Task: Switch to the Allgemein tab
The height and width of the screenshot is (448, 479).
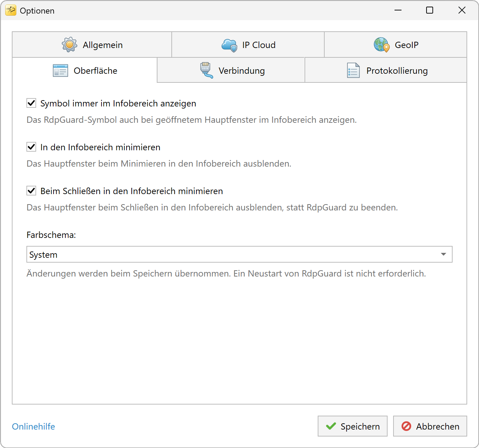Action: pos(92,45)
